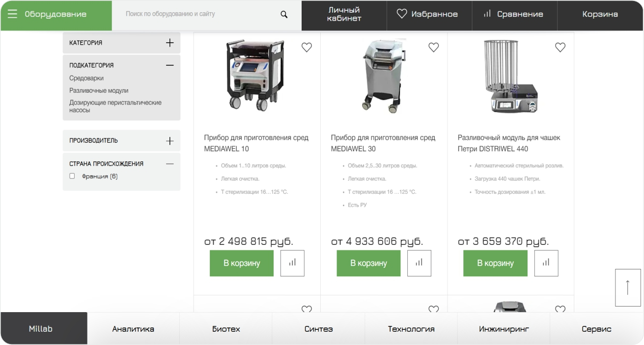Screen dimensions: 644x345
Task: Select the Средоварки subcategory link
Action: coord(86,78)
